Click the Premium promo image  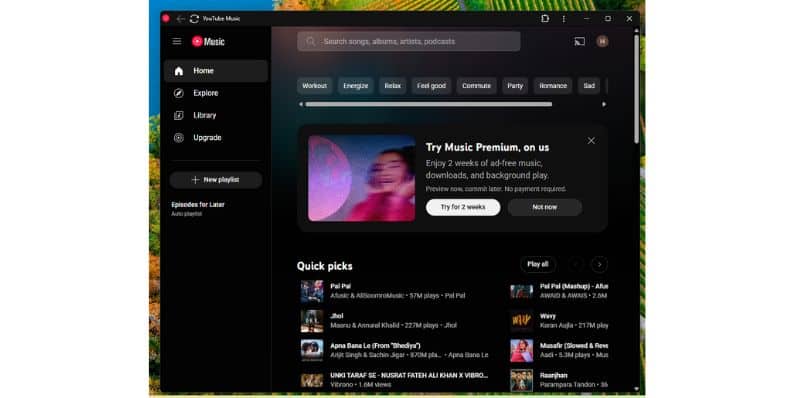pyautogui.click(x=362, y=178)
